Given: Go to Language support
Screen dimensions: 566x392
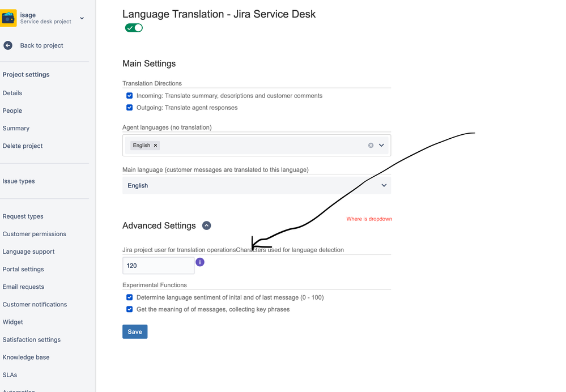Looking at the screenshot, I should click(x=28, y=252).
